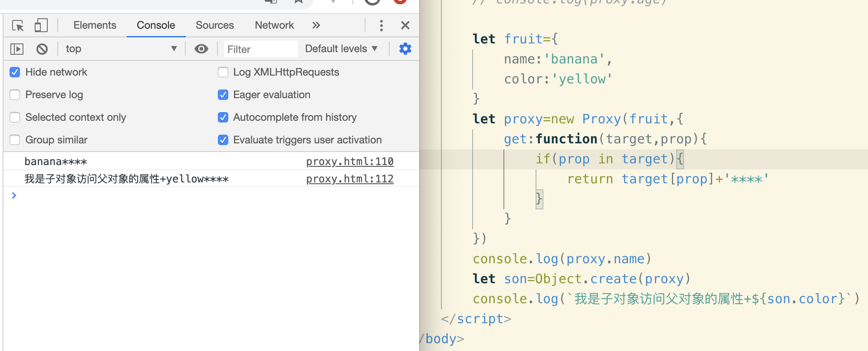
Task: Click the name:'banana' line in editor
Action: 558,59
